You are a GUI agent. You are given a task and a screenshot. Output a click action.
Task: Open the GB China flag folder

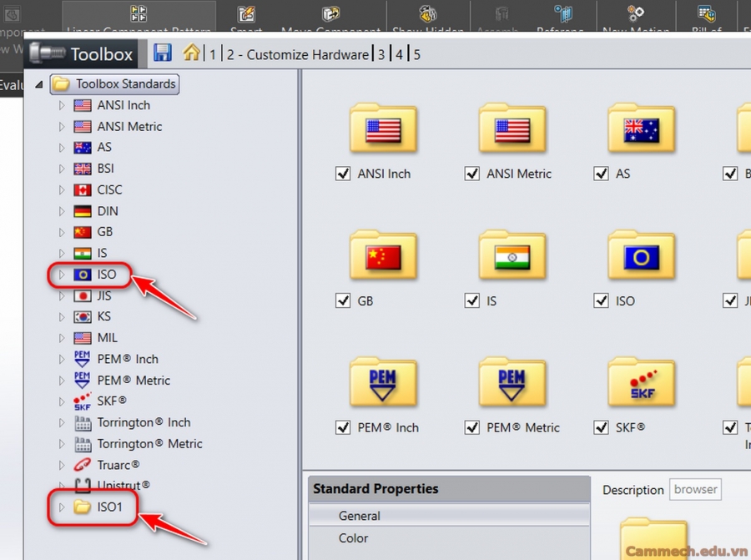383,256
